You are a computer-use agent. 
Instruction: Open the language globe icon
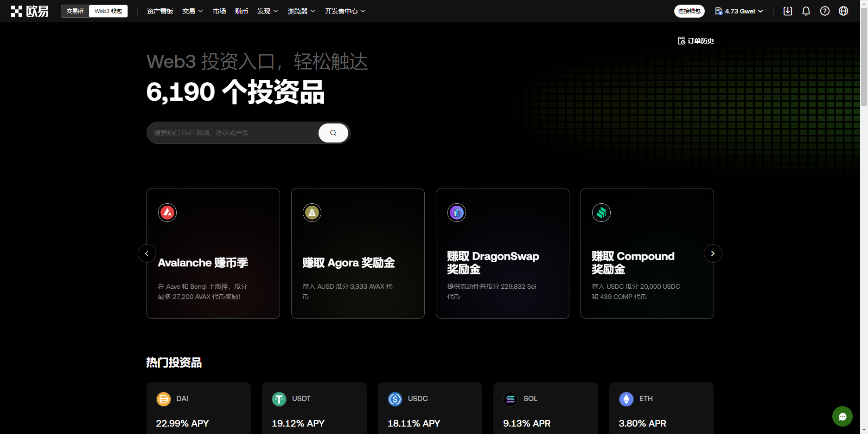(843, 11)
